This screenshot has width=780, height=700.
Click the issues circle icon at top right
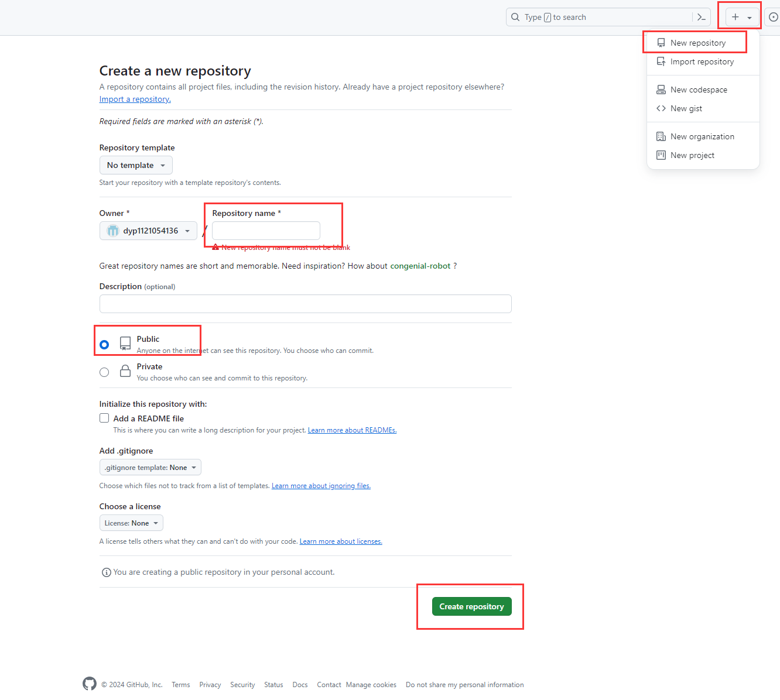click(773, 17)
